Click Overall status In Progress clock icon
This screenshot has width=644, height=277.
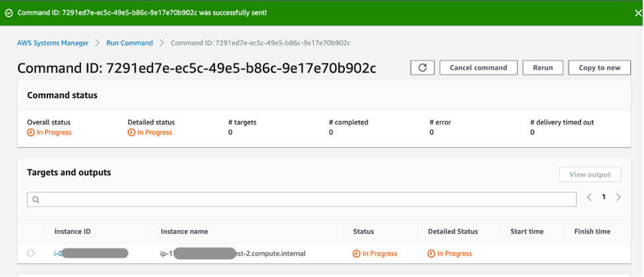(x=30, y=133)
